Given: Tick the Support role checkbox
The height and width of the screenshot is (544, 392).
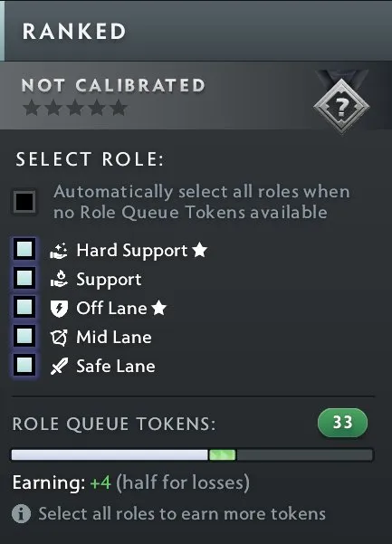Looking at the screenshot, I should 24,278.
